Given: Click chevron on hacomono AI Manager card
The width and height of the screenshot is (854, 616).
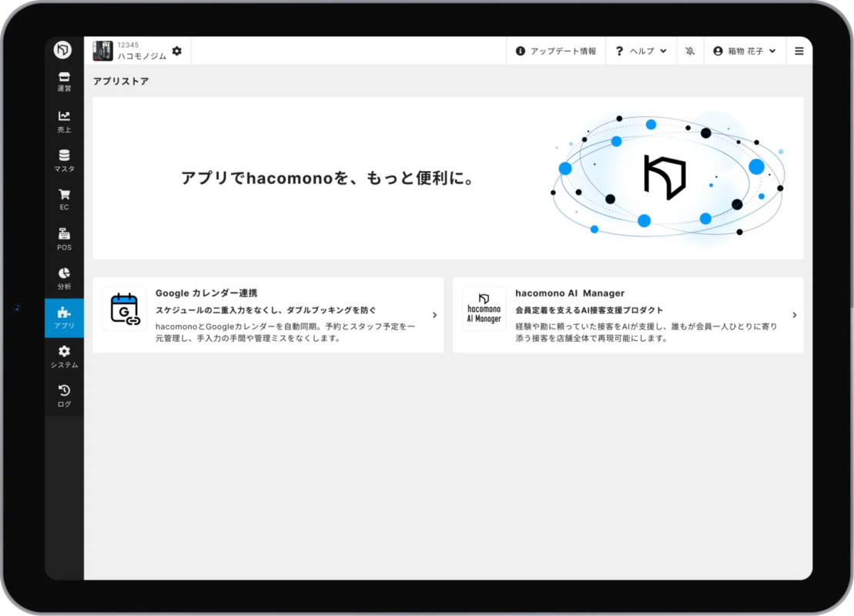Looking at the screenshot, I should pyautogui.click(x=795, y=315).
